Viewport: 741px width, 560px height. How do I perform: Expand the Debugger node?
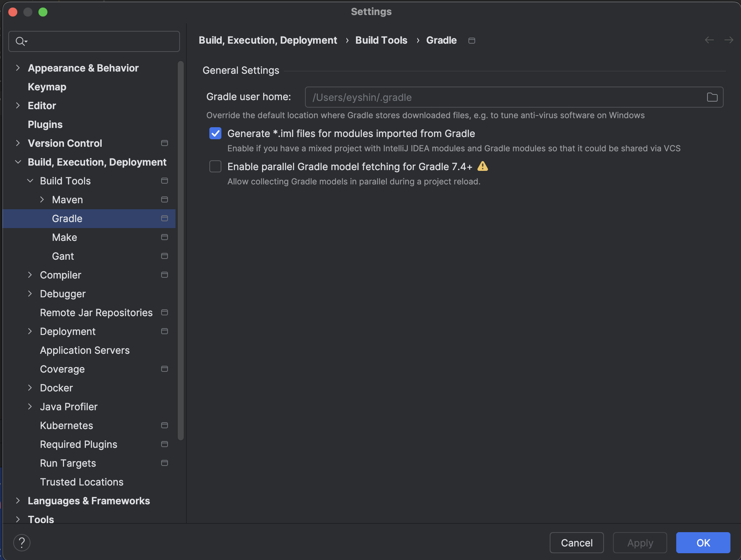tap(30, 294)
